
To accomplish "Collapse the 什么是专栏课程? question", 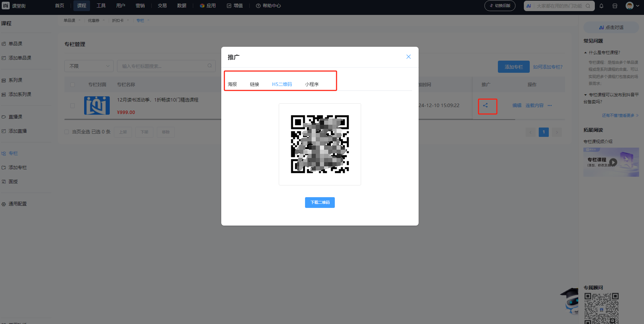I will pyautogui.click(x=602, y=53).
